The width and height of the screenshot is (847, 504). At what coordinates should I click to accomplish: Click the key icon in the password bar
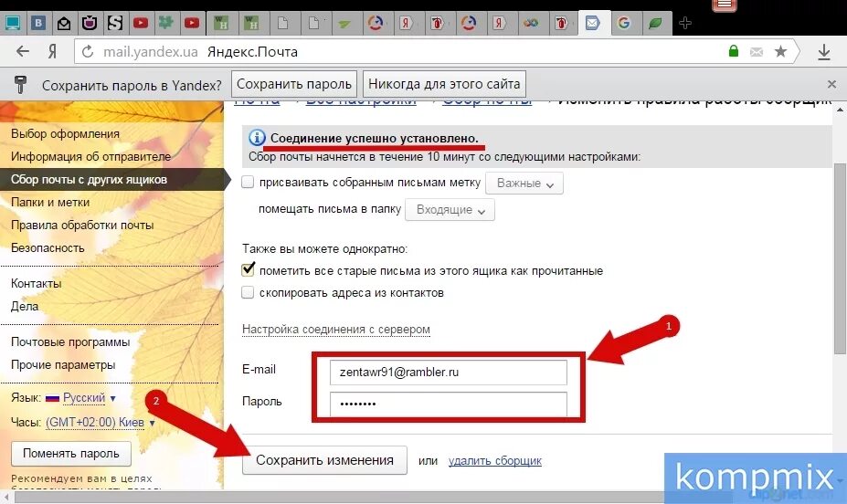click(20, 85)
